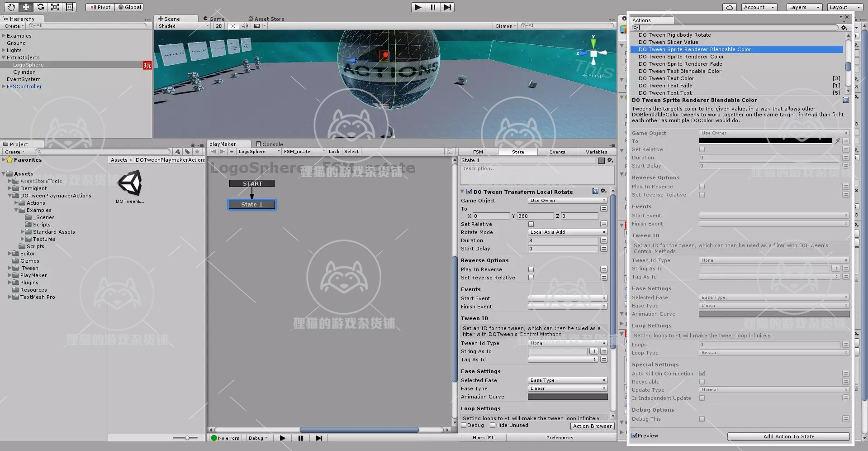
Task: Open Layers dropdown
Action: click(x=804, y=7)
